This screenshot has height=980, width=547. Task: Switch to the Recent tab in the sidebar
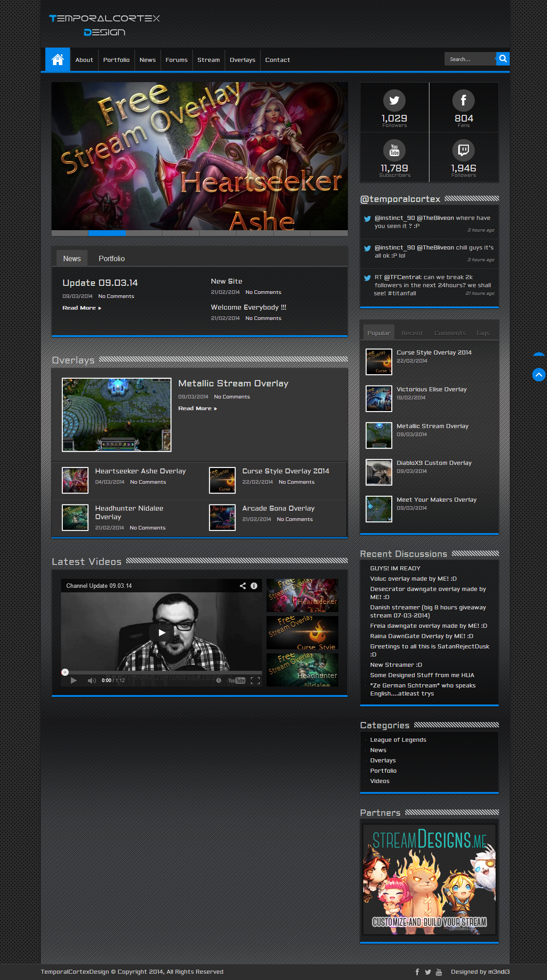pyautogui.click(x=412, y=333)
